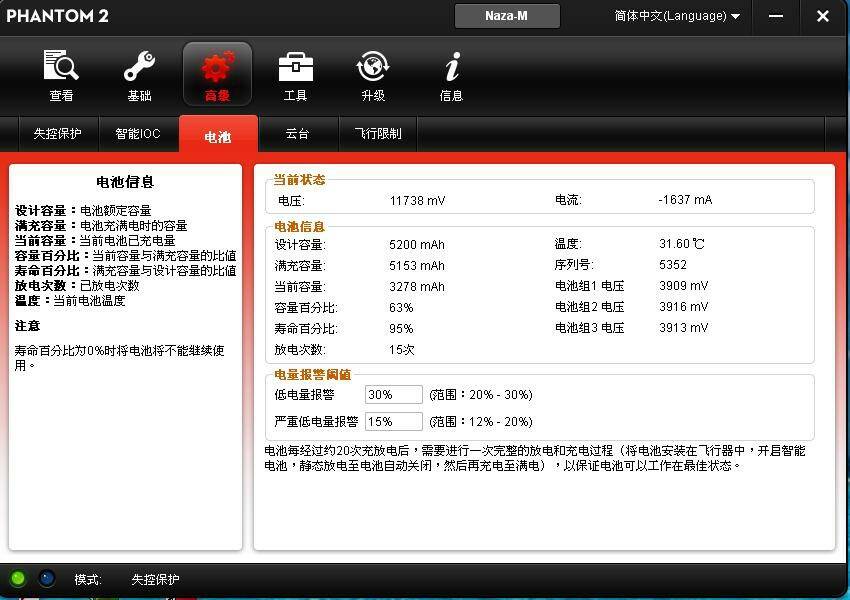Switch to the 智能IOC tab
The image size is (850, 600).
point(138,133)
